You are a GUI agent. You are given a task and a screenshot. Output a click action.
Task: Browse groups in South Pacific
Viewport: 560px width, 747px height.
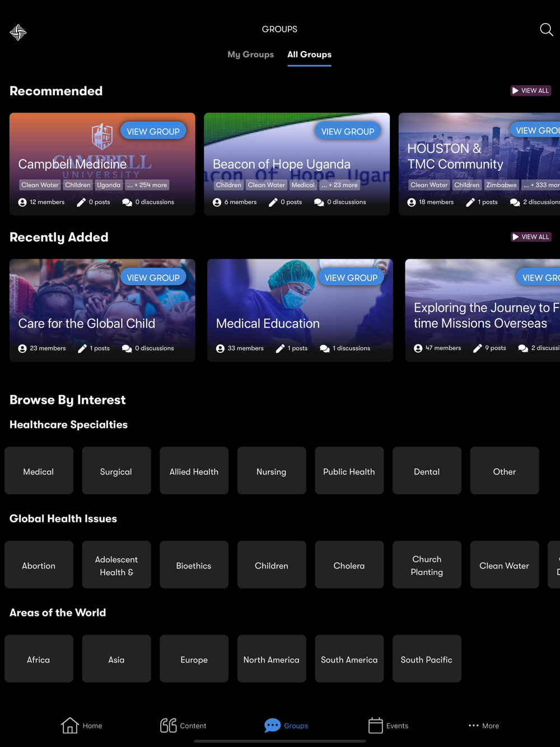(427, 659)
